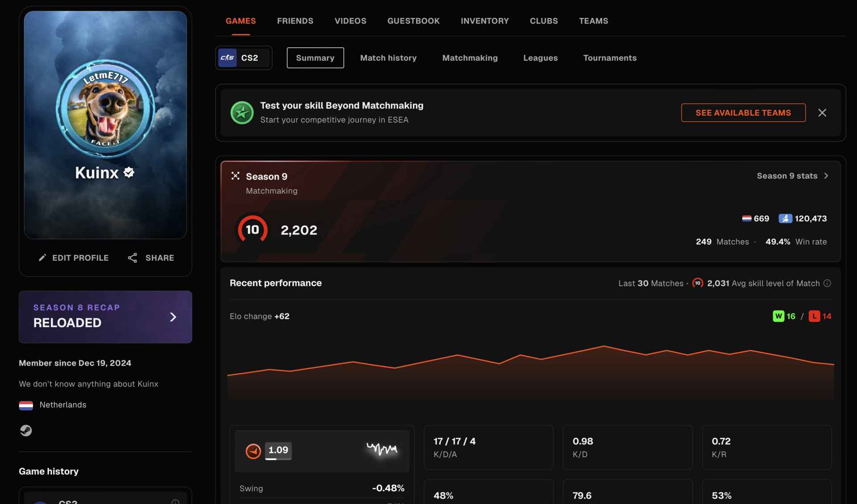Click the Elo change line chart
Screen dimensions: 857x504
pos(530,373)
